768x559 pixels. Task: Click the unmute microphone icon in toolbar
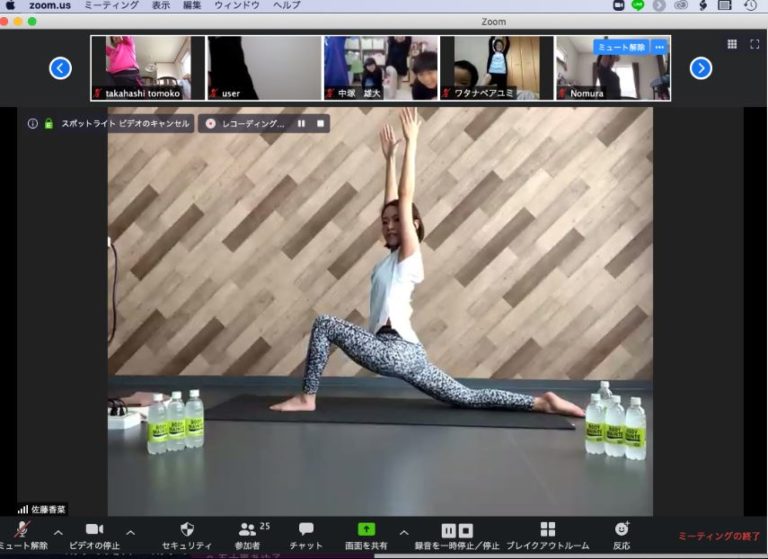tap(22, 529)
